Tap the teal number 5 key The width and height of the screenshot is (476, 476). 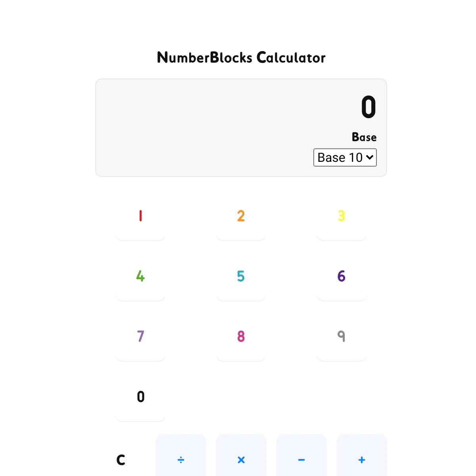[241, 276]
